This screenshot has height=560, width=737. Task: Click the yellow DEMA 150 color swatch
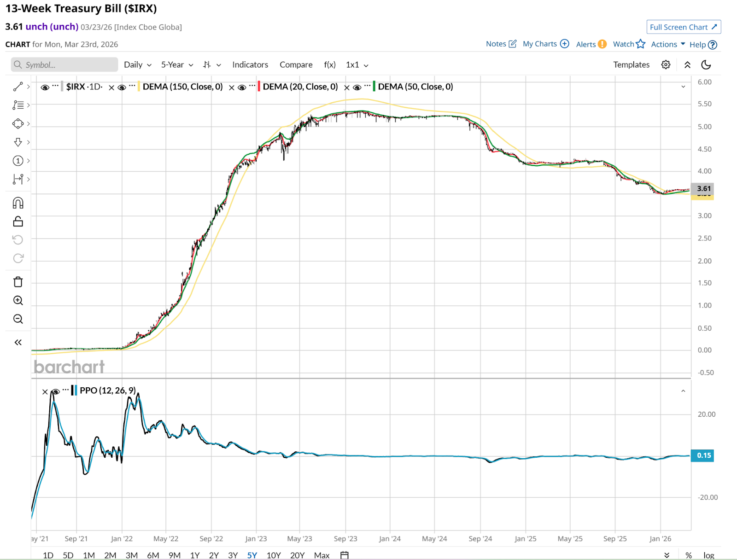click(x=139, y=87)
